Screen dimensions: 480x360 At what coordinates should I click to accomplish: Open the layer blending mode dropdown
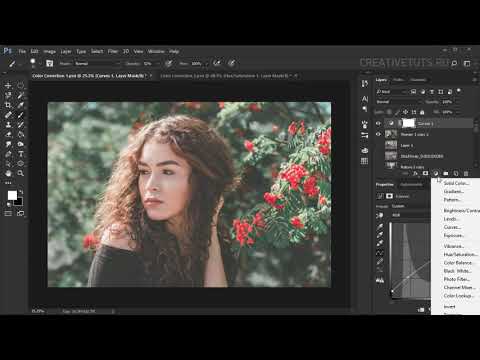point(399,102)
